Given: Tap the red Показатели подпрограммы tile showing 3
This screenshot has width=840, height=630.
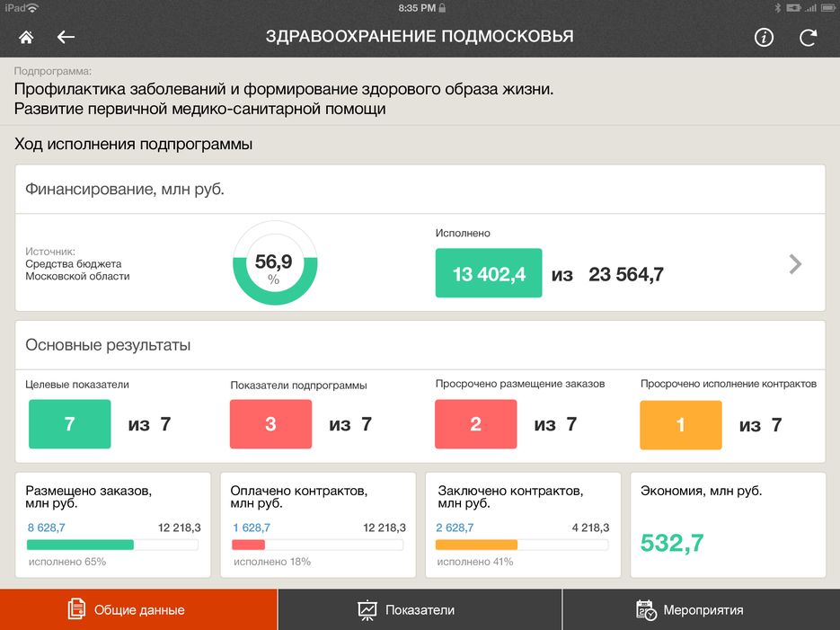Looking at the screenshot, I should [x=270, y=424].
